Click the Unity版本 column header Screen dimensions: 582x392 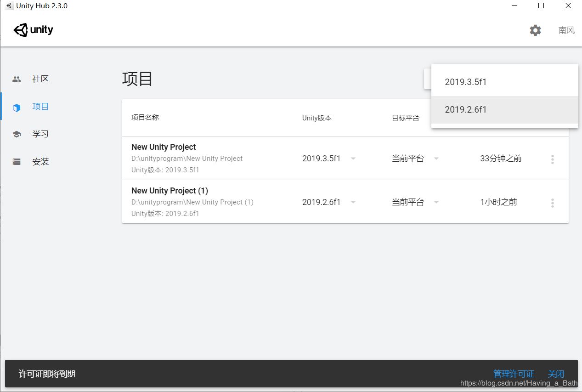click(317, 118)
